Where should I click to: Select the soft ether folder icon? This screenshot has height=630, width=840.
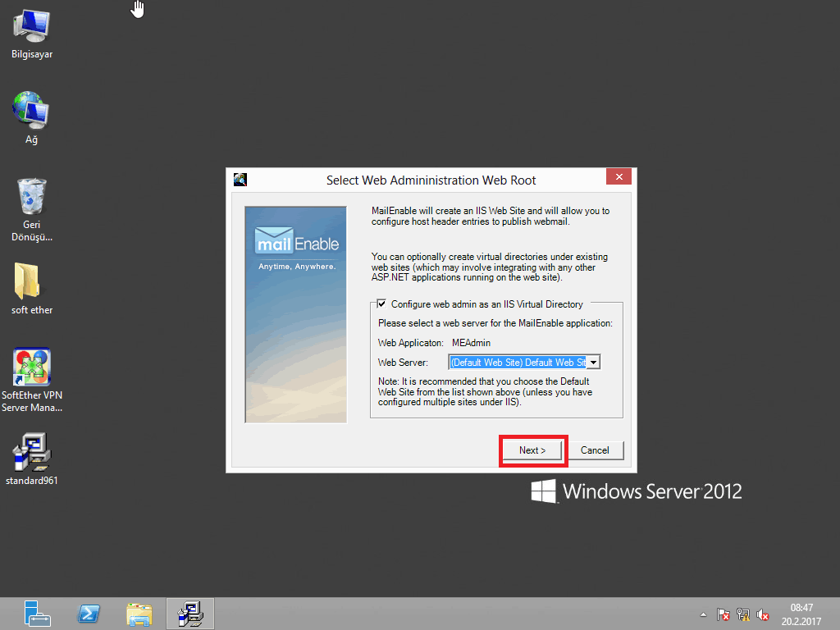(32, 288)
